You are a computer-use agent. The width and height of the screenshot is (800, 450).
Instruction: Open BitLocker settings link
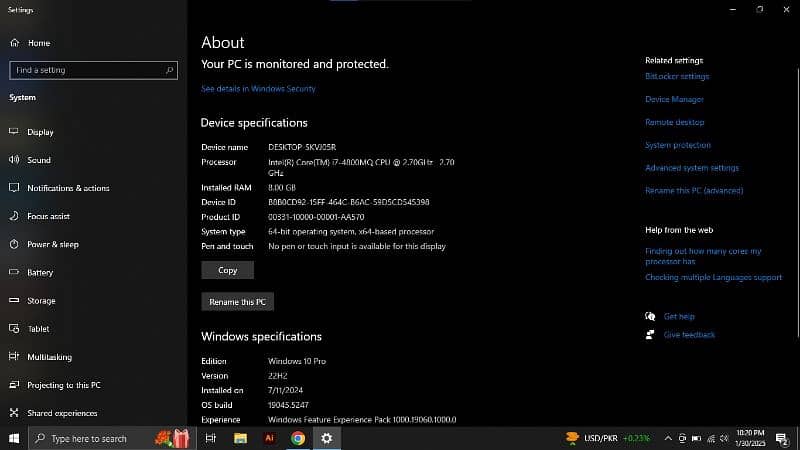pos(677,77)
